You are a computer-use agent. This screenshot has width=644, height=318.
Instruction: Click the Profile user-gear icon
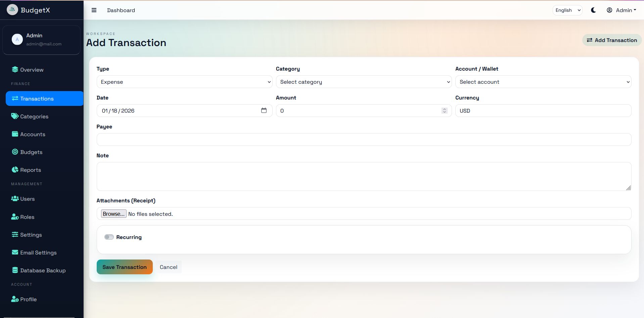click(15, 299)
